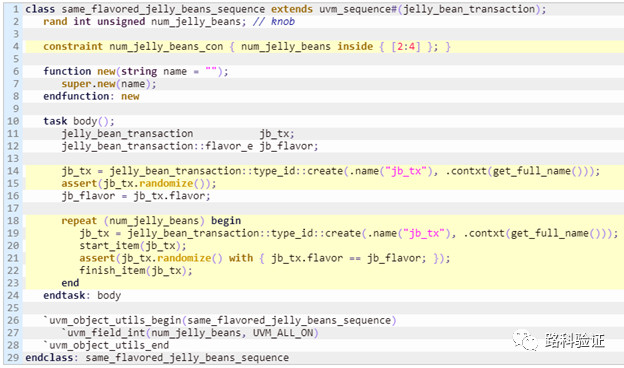Click the "finish_item(jb_tx);" statement

[x=136, y=271]
